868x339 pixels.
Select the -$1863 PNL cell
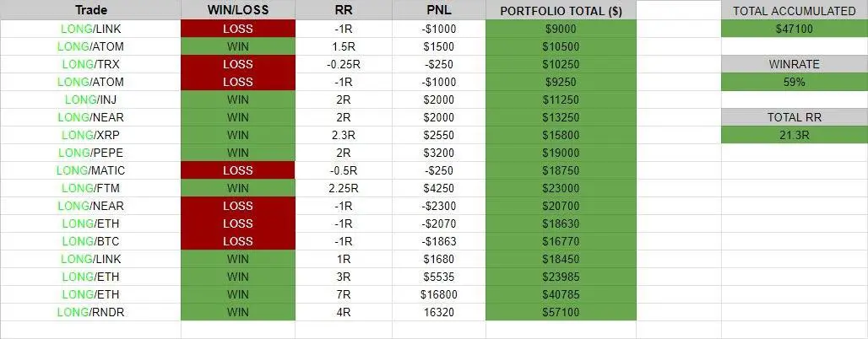click(x=439, y=241)
